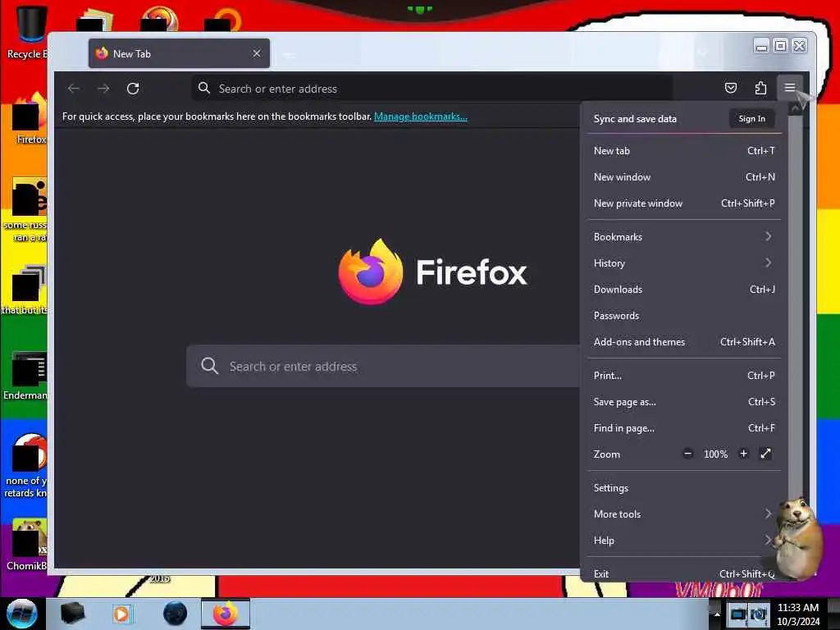
Task: Select Save page as... entry
Action: click(684, 402)
